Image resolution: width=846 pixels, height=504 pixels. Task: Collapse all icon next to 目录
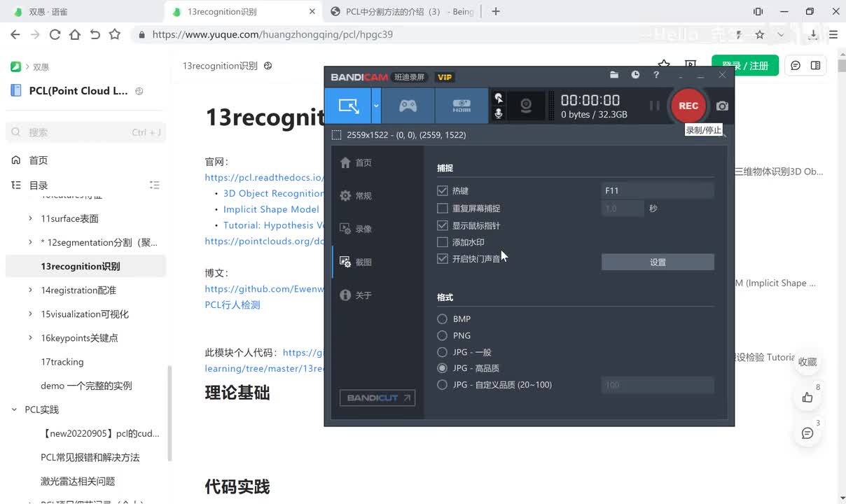(155, 185)
